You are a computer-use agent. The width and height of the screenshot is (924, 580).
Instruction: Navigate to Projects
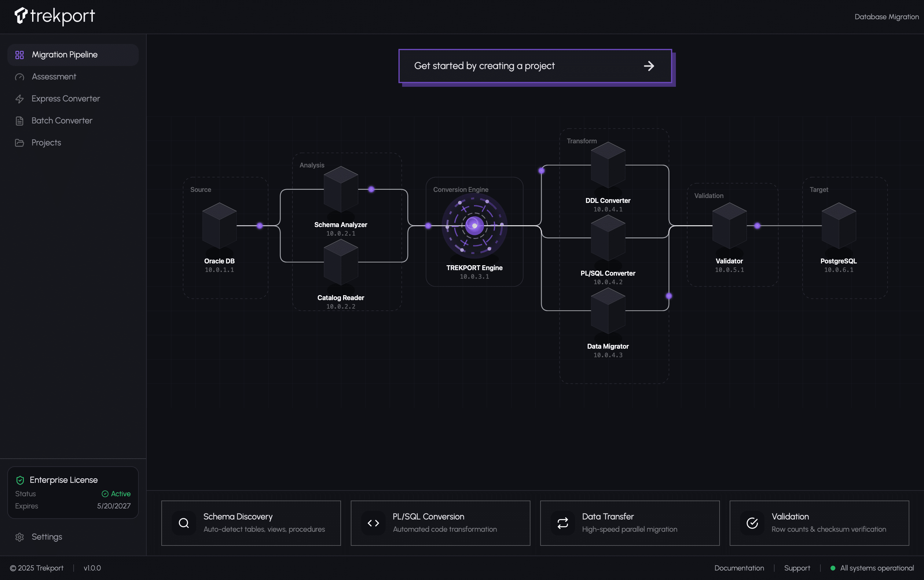[73, 143]
